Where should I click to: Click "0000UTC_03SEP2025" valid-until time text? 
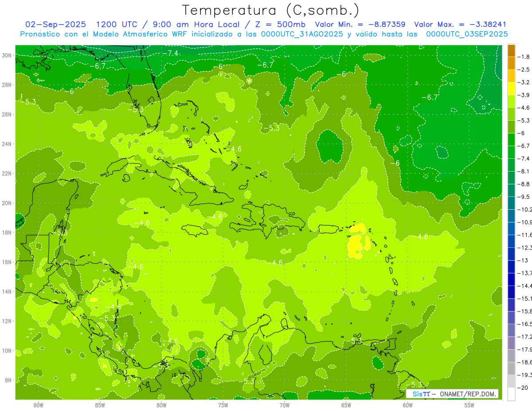pyautogui.click(x=467, y=34)
